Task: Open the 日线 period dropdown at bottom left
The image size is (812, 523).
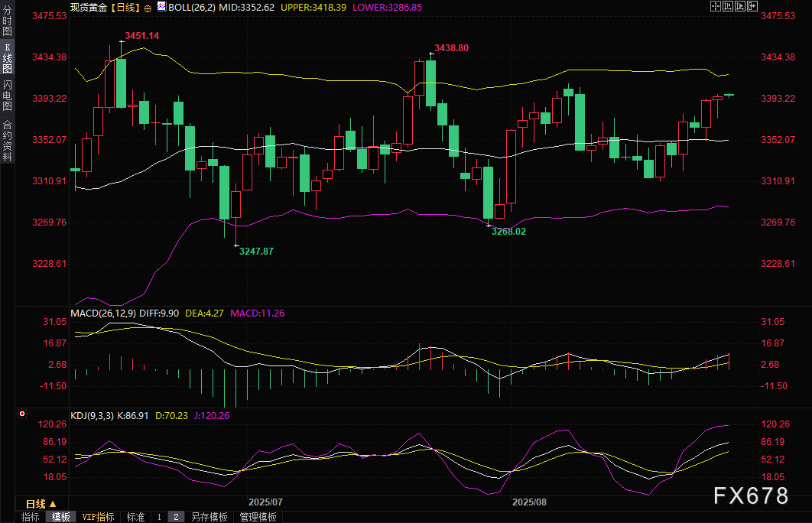Action: click(x=41, y=504)
